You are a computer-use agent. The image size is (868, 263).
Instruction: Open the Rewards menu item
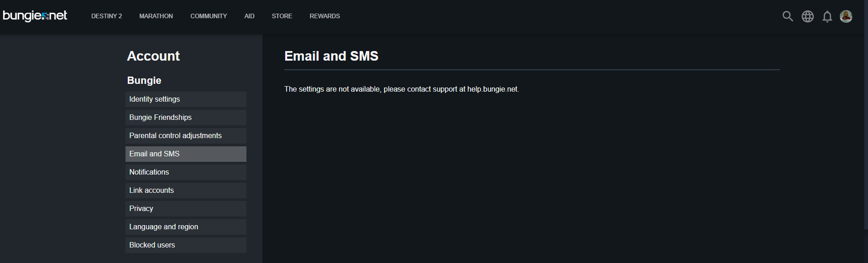[324, 16]
